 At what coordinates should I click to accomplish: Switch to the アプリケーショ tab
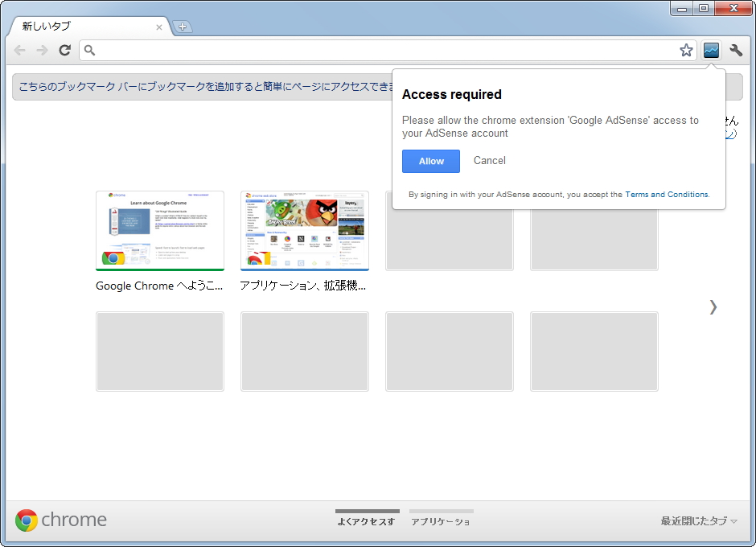[x=441, y=520]
